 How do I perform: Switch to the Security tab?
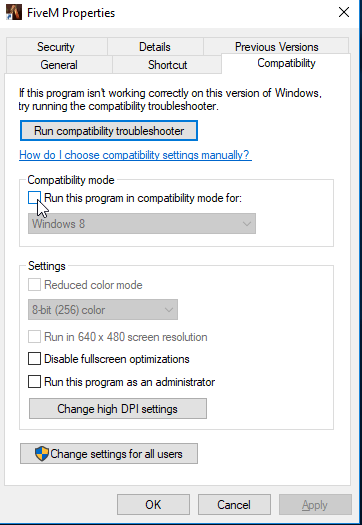[x=56, y=47]
